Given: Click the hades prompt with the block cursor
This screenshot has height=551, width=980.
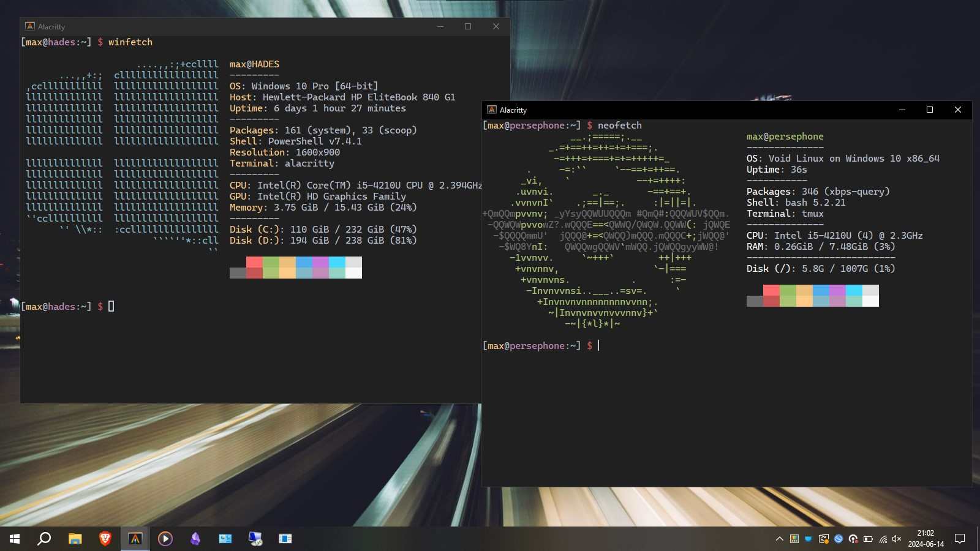Looking at the screenshot, I should click(67, 307).
